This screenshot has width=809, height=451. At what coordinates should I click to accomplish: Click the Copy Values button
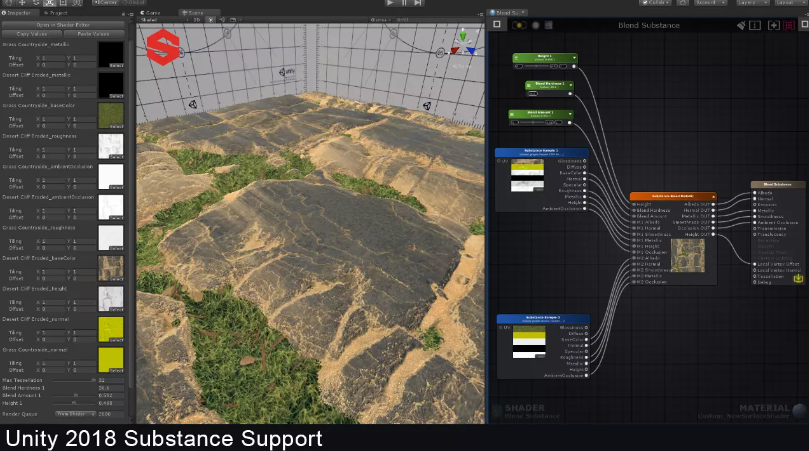click(32, 34)
